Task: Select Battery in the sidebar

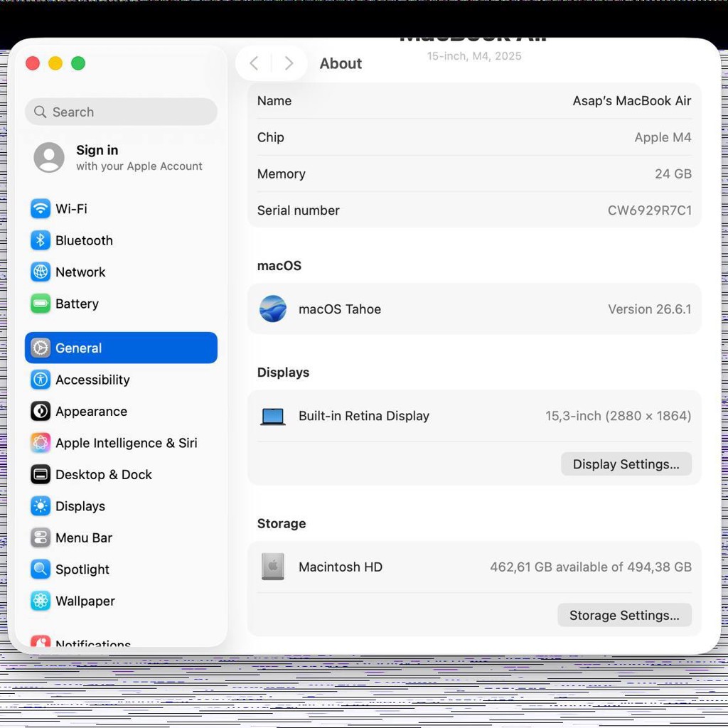Action: [121, 303]
